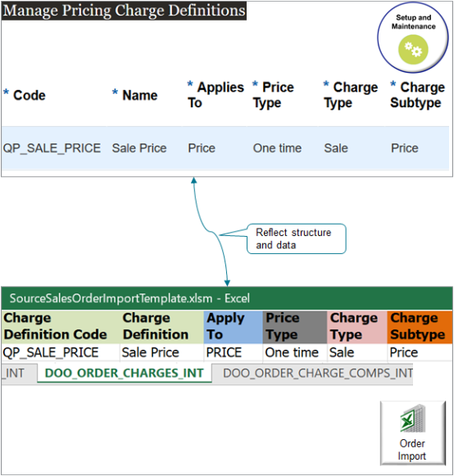Select the Sale Price name cell in the top table
The height and width of the screenshot is (476, 454).
[x=139, y=148]
